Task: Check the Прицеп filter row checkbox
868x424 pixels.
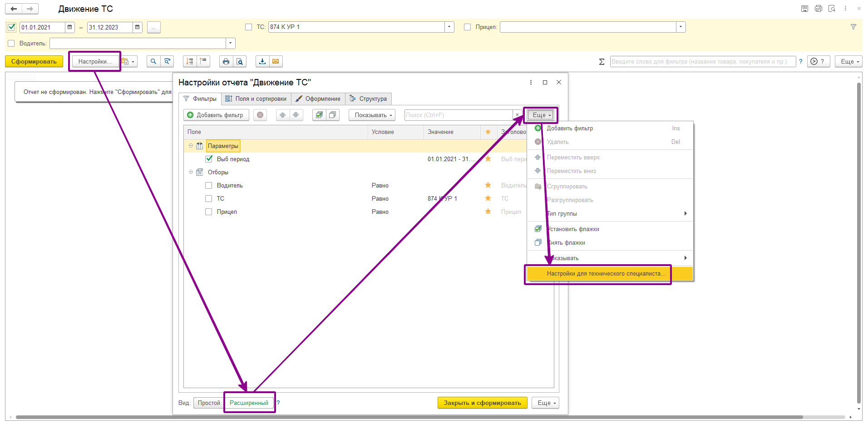Action: 209,212
